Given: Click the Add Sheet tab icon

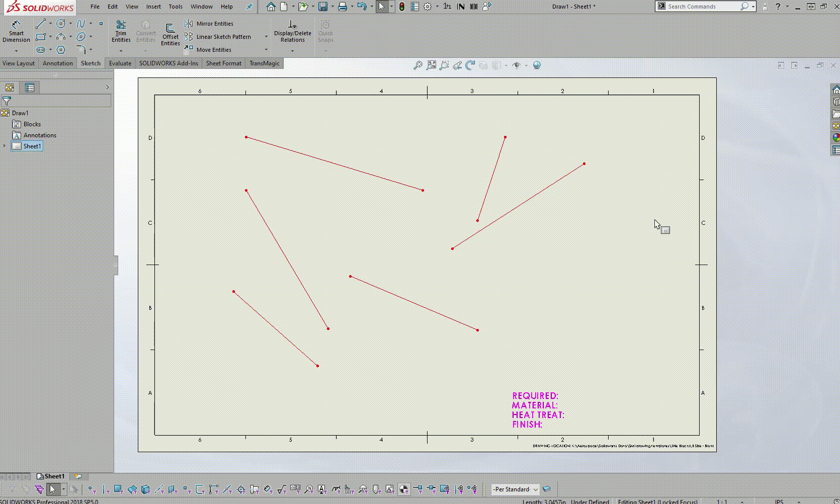Looking at the screenshot, I should [x=78, y=476].
